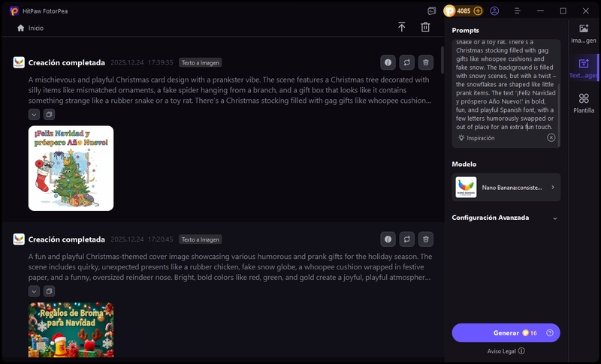Viewport: 601px width, 364px height.
Task: Switch to the Plantilla tab
Action: coord(584,103)
